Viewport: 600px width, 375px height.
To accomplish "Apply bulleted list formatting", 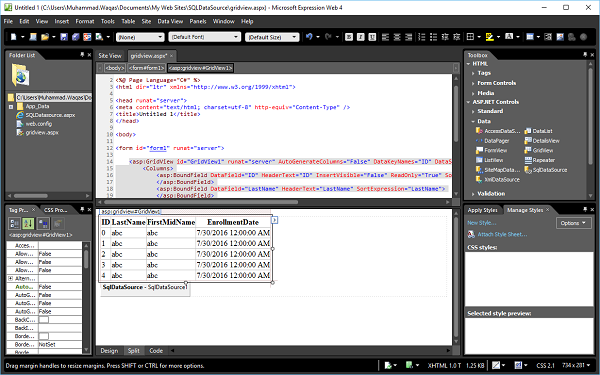I will point(433,37).
